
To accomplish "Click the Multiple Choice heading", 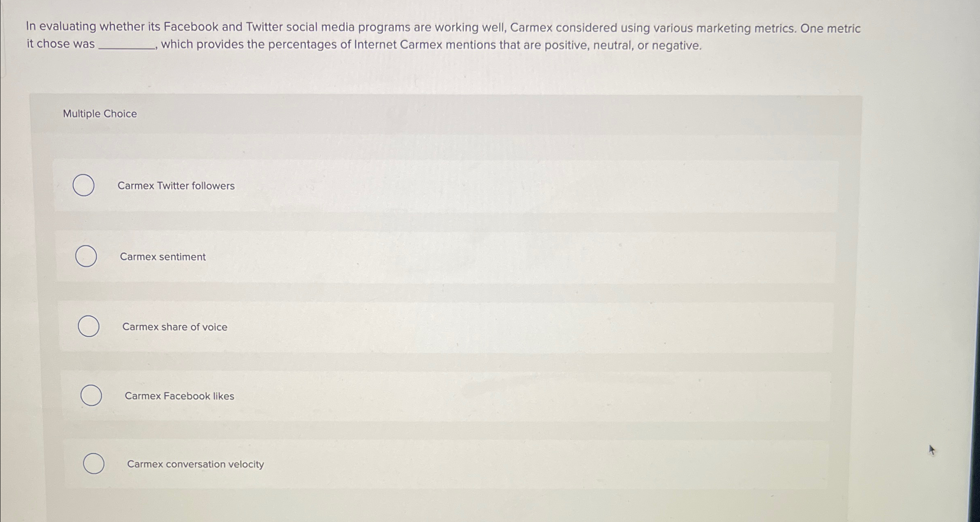I will 100,114.
